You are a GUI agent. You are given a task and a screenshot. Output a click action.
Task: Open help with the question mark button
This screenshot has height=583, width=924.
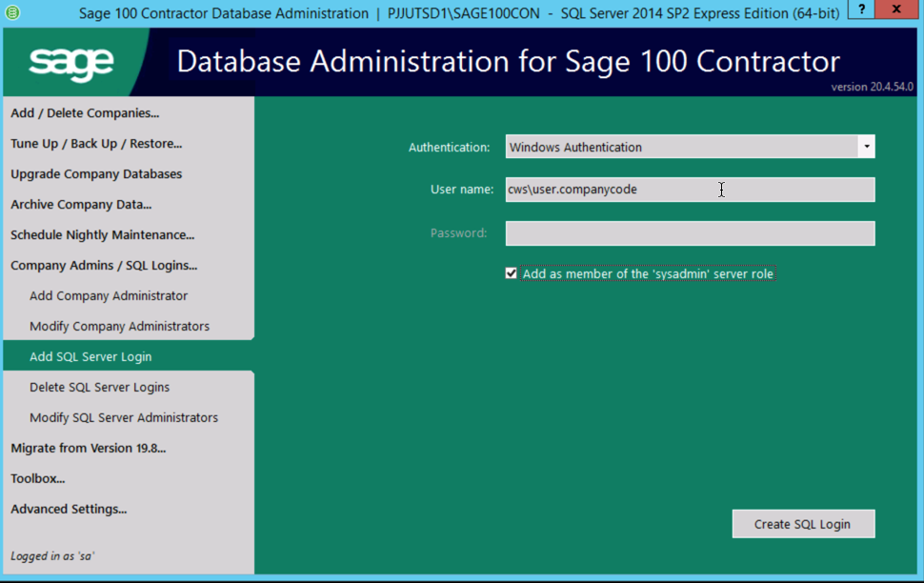861,10
